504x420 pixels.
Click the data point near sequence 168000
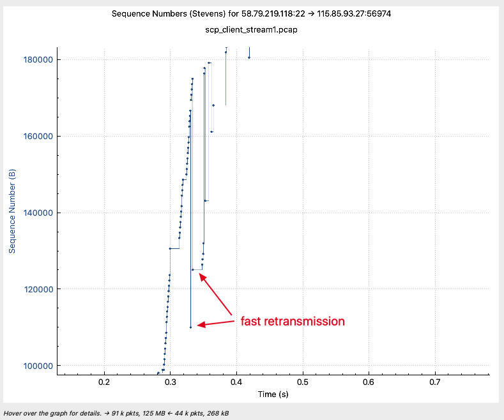213,105
